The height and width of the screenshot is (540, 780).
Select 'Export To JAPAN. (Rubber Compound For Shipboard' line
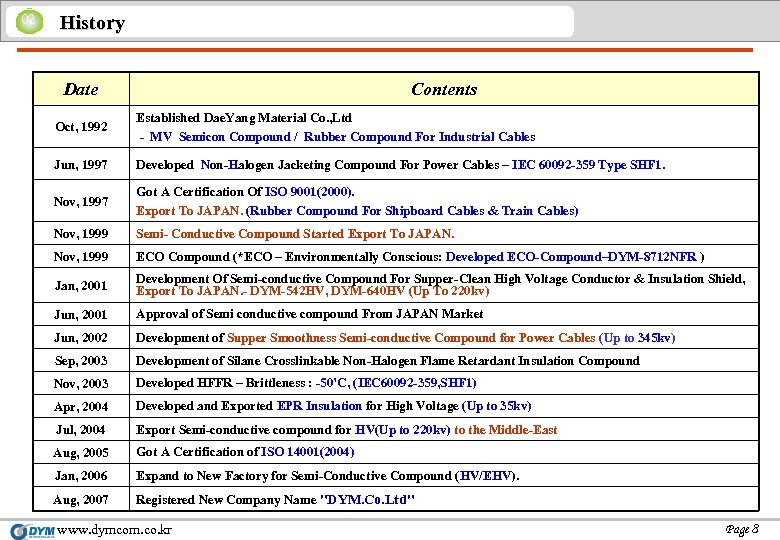(x=357, y=211)
